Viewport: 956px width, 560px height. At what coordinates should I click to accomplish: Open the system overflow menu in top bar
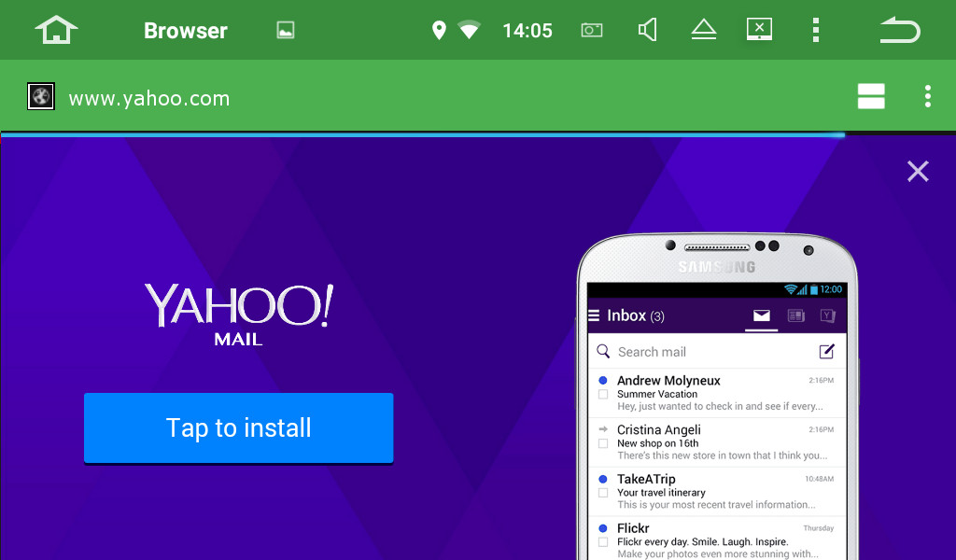click(815, 30)
